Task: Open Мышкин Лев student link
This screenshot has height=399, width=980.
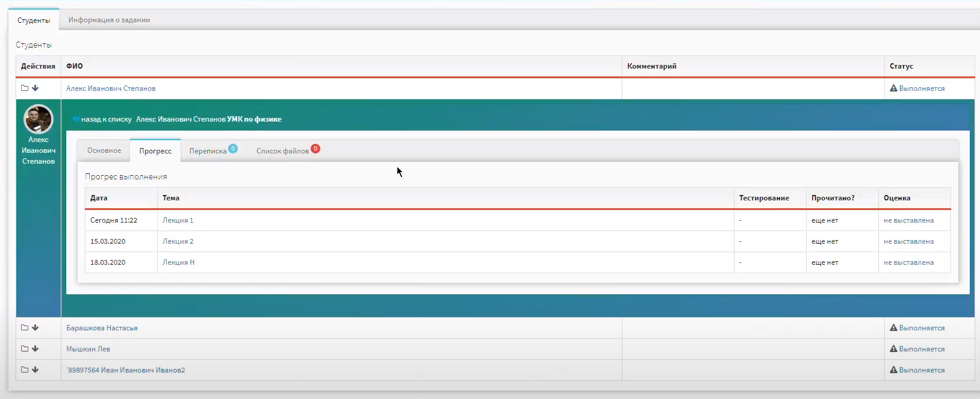Action: tap(88, 349)
